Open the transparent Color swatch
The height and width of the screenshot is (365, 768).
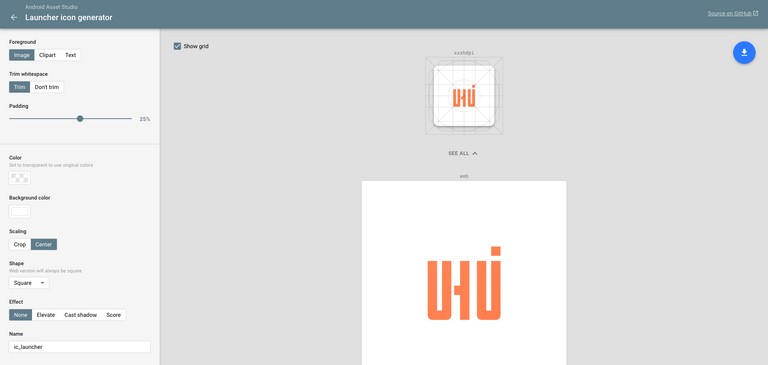point(20,178)
